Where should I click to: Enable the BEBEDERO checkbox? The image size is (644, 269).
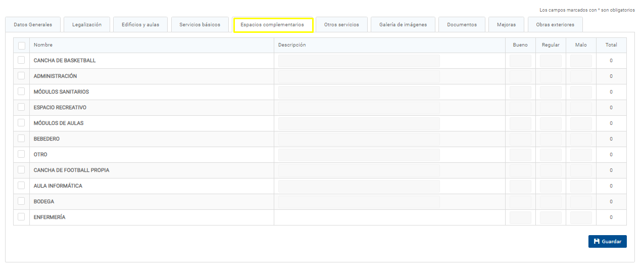pos(21,139)
